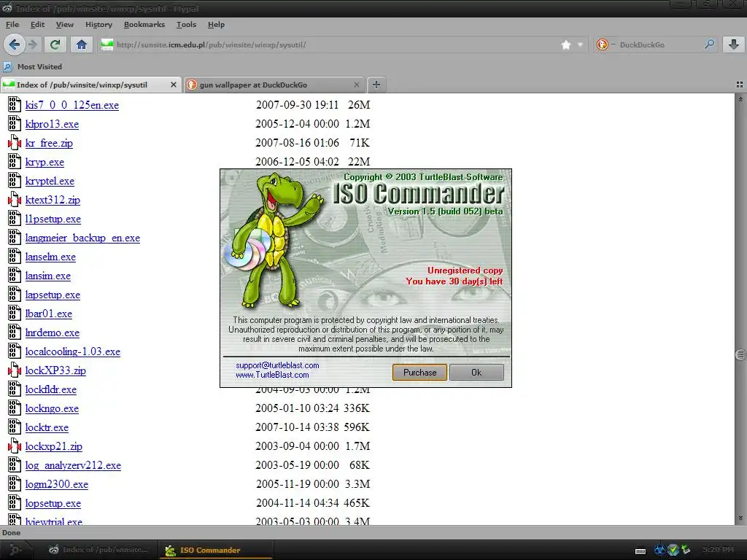Click the zip icon beside kr_free.zip
Screen dimensions: 747x560
tap(15, 143)
